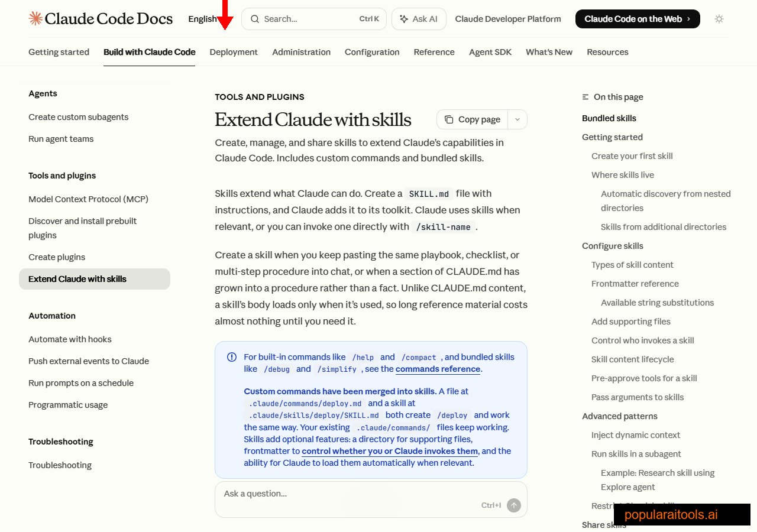Open Automate with hooks from the sidebar
The height and width of the screenshot is (532, 757).
click(x=70, y=339)
